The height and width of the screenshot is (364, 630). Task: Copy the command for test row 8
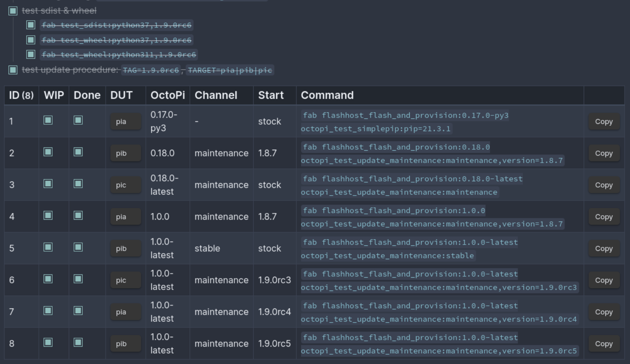click(604, 343)
